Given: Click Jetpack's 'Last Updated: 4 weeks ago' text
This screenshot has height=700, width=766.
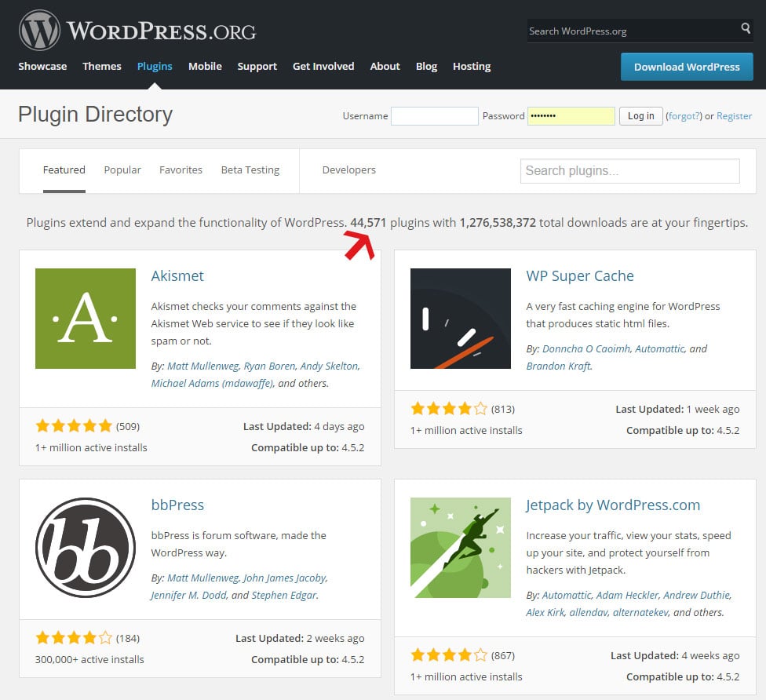Looking at the screenshot, I should pyautogui.click(x=675, y=655).
